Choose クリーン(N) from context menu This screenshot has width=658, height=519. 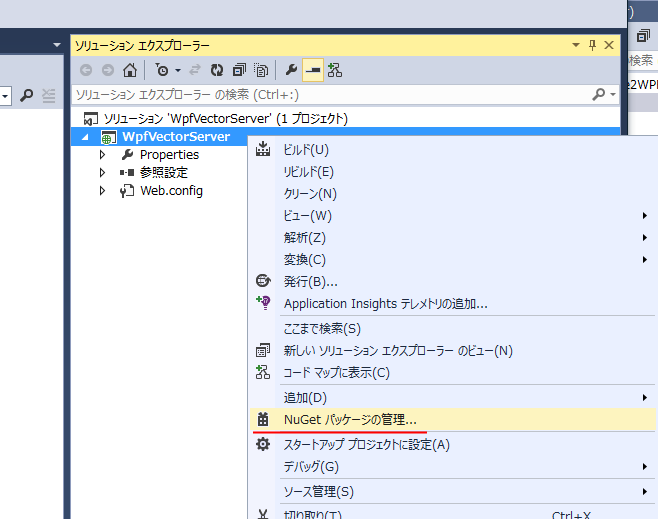click(453, 193)
